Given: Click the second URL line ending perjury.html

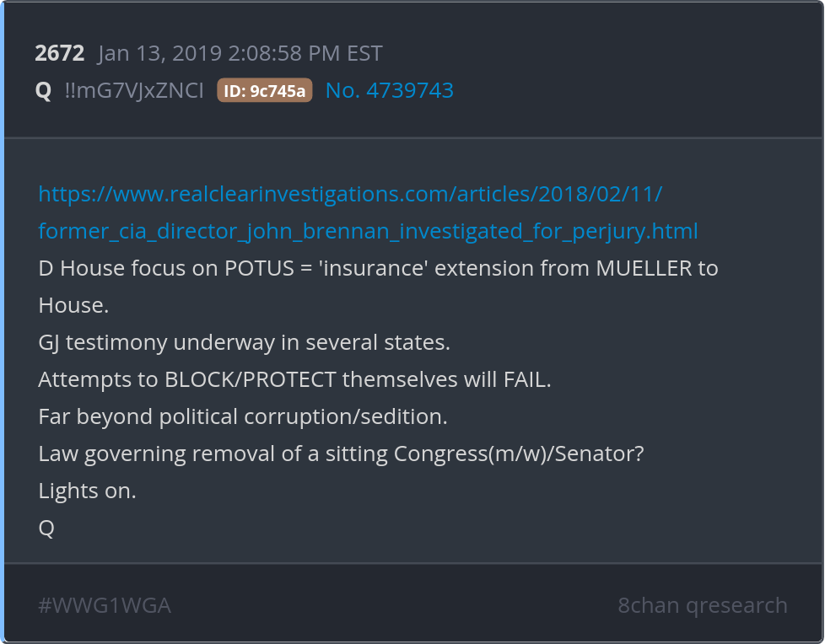Looking at the screenshot, I should tap(368, 231).
